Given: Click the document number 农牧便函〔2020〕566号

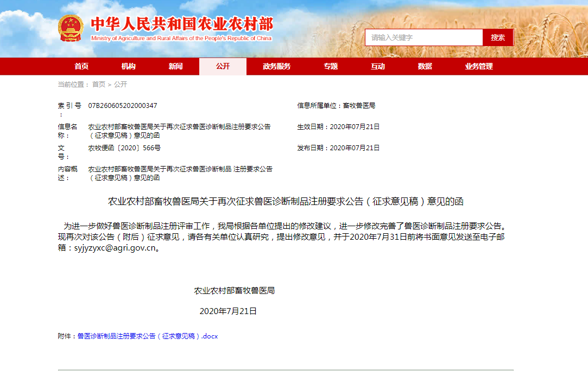Looking at the screenshot, I should pos(124,148).
